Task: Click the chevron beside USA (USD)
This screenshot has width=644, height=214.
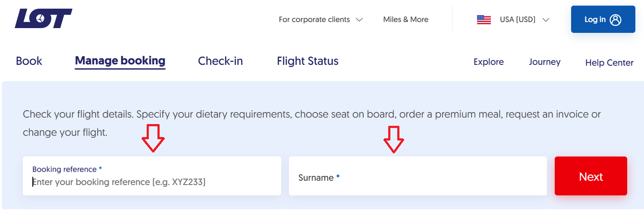Action: tap(546, 19)
